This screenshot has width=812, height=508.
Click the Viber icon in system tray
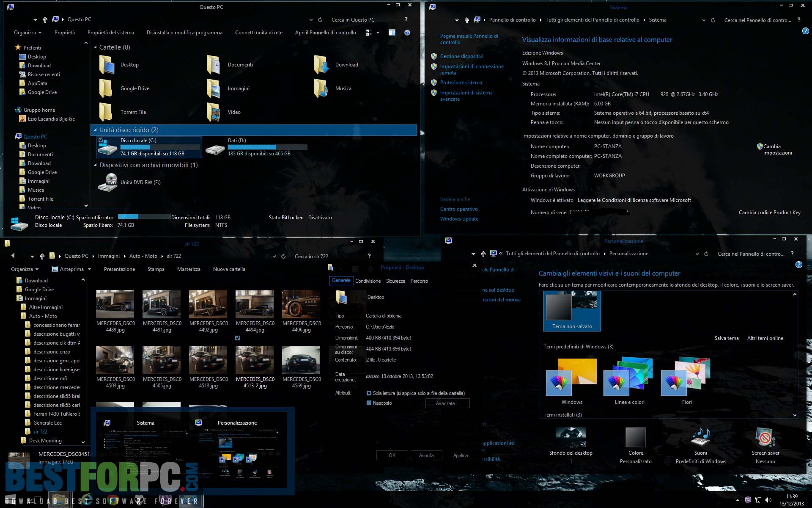(748, 500)
